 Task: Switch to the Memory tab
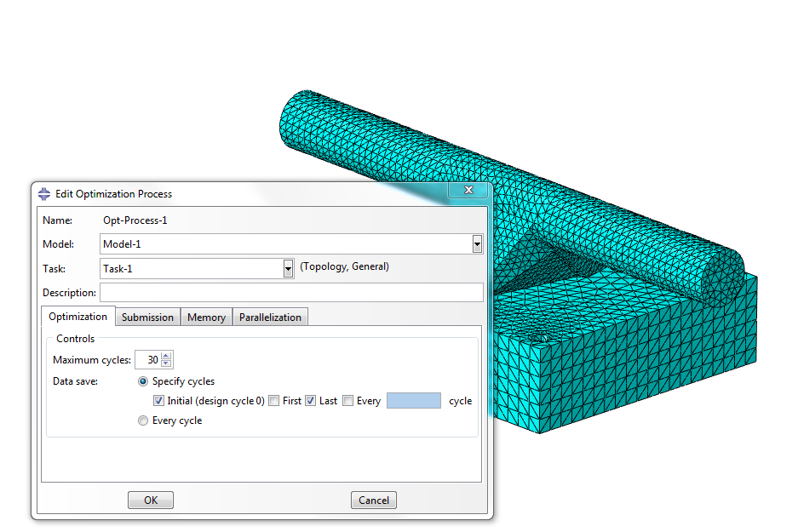pyautogui.click(x=206, y=316)
